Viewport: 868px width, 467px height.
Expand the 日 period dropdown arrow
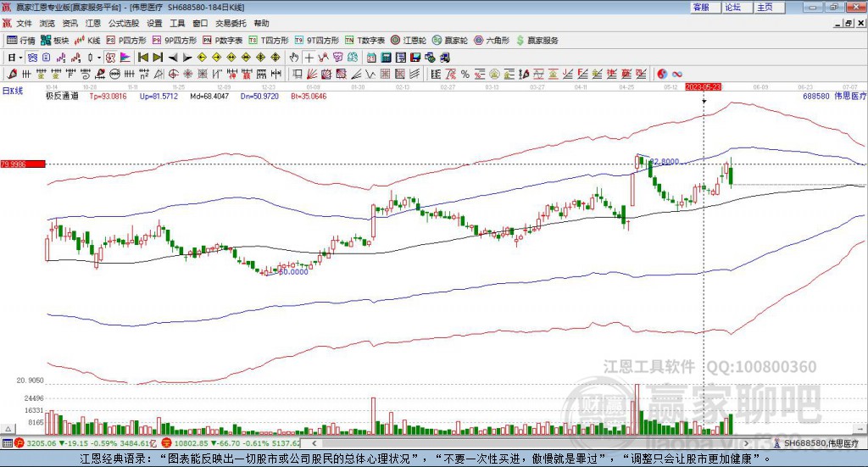20,58
